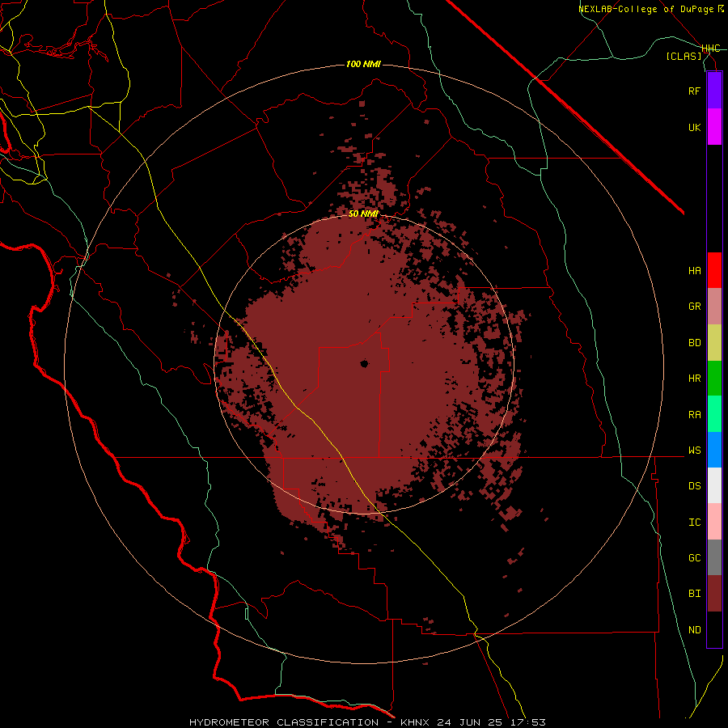Viewport: 728px width, 728px height.
Task: Click the [CLAS] units label
Action: pyautogui.click(x=684, y=57)
